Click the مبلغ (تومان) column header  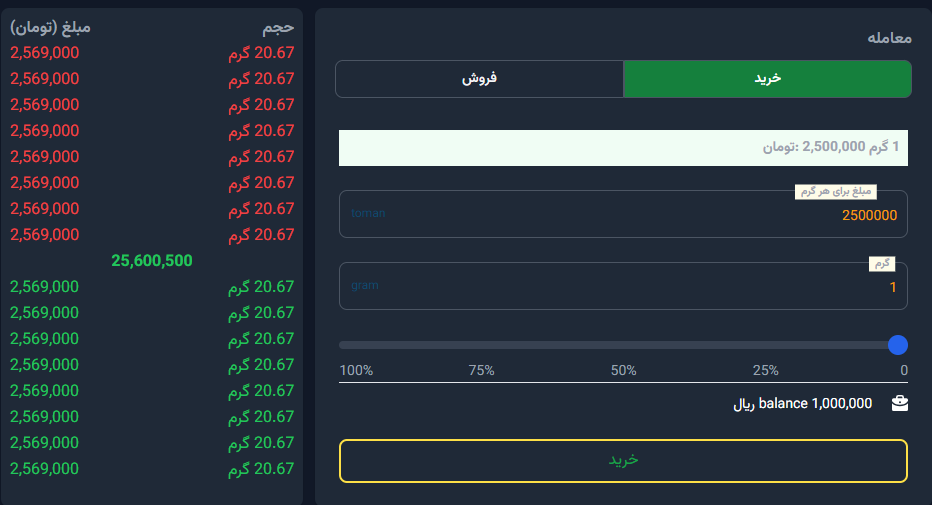pos(50,27)
